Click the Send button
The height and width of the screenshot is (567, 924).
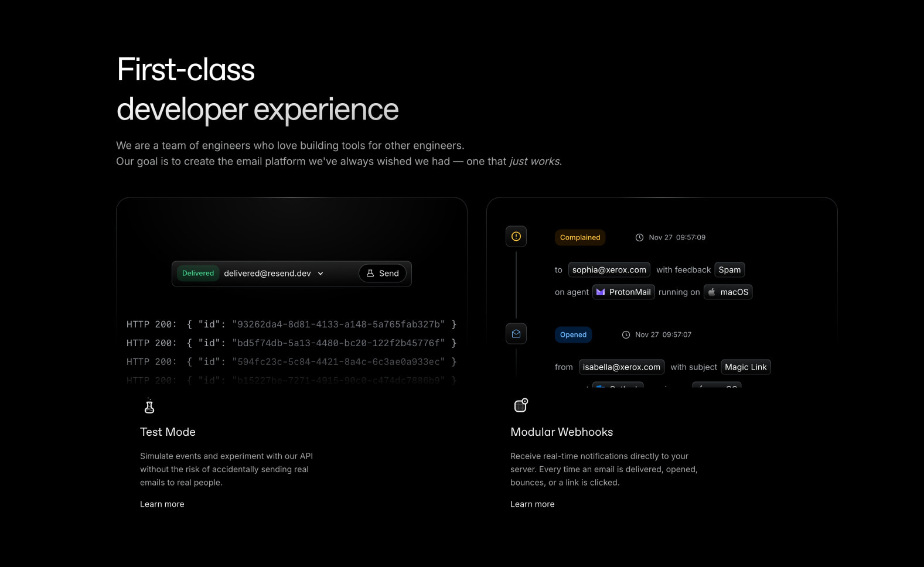click(383, 274)
